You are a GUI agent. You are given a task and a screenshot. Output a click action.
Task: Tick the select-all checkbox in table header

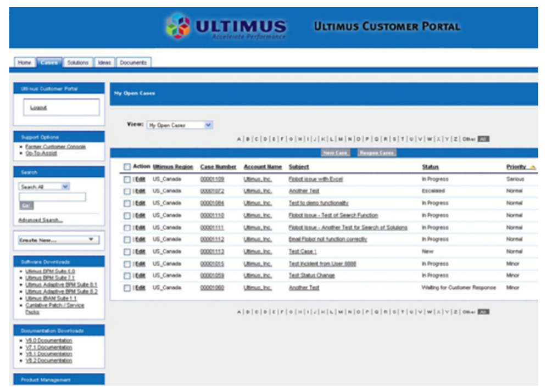(127, 167)
